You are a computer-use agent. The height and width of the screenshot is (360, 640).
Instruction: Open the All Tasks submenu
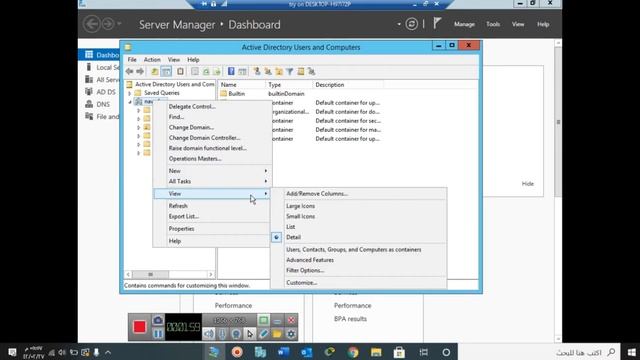point(211,181)
